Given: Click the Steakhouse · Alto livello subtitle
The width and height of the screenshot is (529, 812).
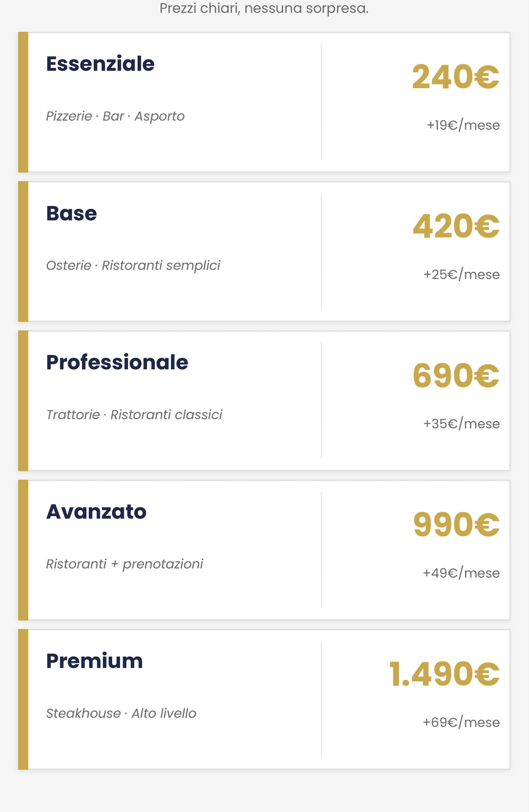Looking at the screenshot, I should [121, 713].
